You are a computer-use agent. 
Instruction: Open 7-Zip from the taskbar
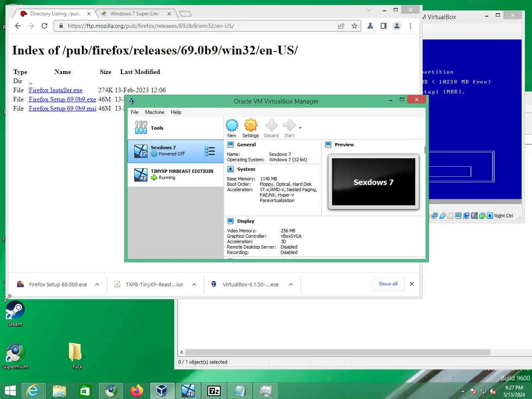(x=214, y=391)
